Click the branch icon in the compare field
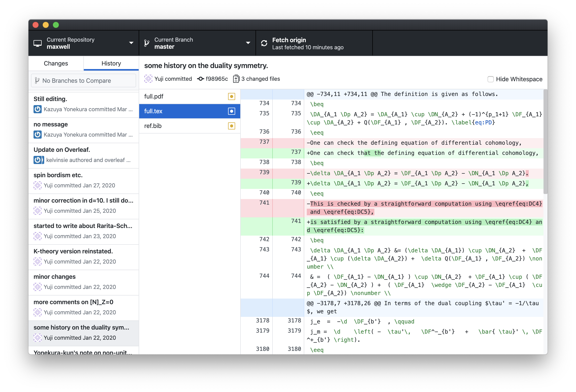576x392 pixels. [x=37, y=81]
